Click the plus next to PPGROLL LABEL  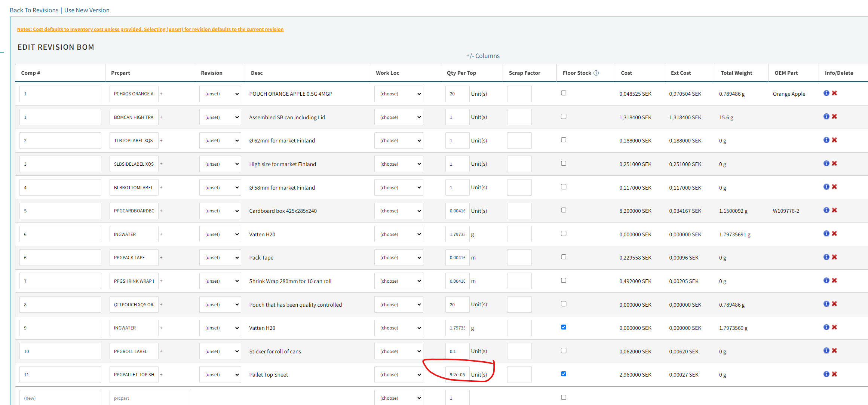pos(161,351)
